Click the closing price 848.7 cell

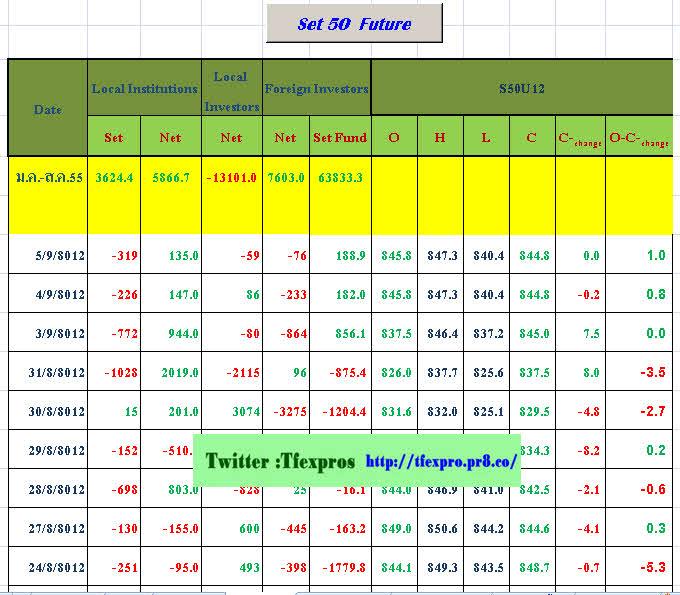[x=531, y=568]
